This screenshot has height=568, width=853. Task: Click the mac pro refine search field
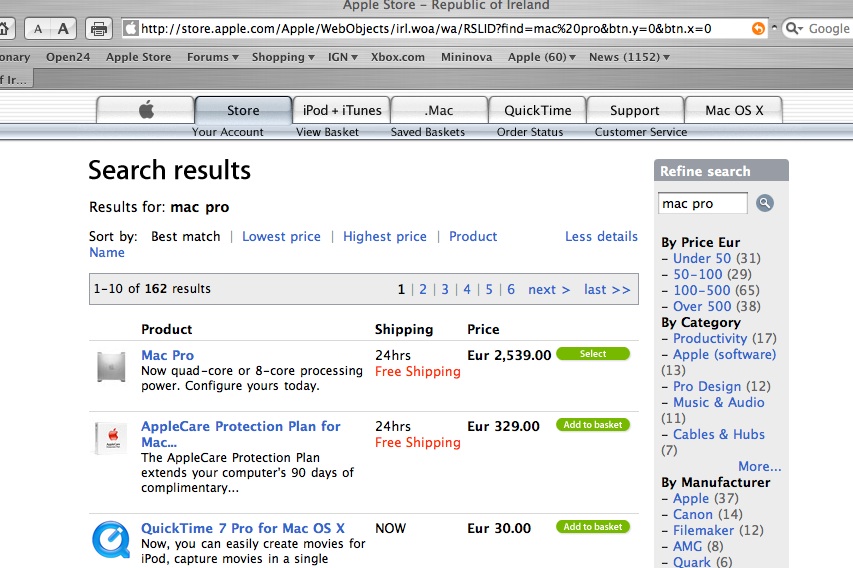point(702,203)
